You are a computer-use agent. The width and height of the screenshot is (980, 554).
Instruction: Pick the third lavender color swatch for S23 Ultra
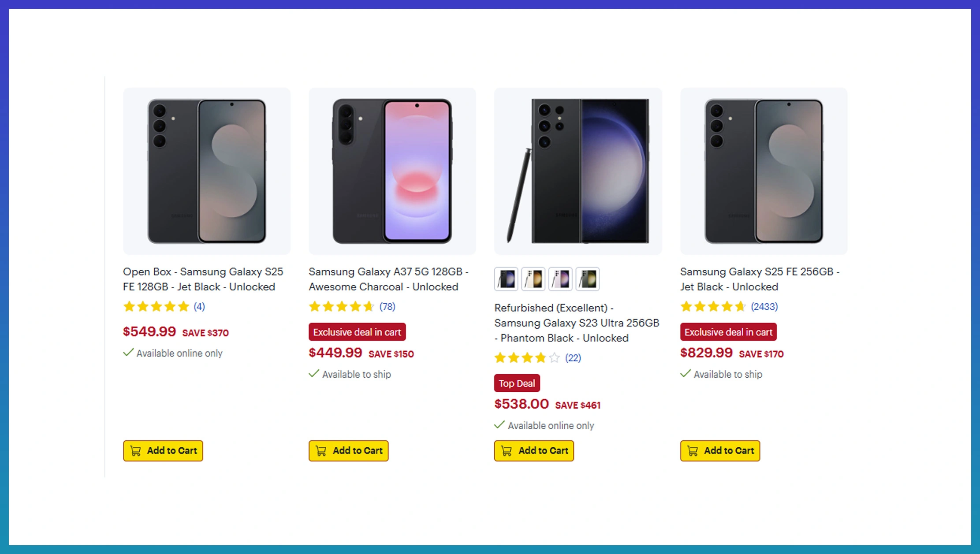pos(560,279)
